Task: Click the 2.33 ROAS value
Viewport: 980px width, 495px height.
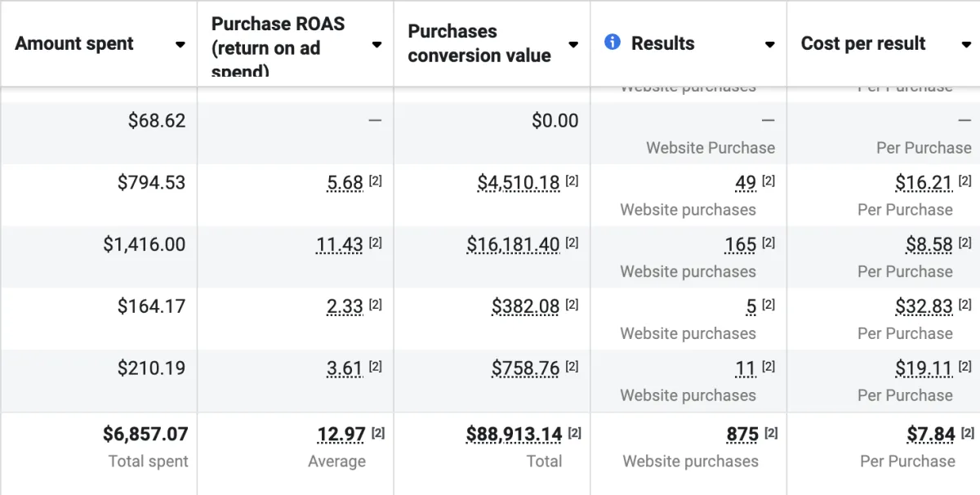Action: pyautogui.click(x=345, y=307)
